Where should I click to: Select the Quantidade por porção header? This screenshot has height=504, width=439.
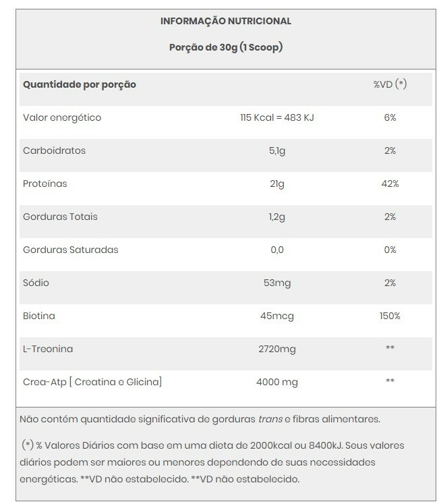pos(80,85)
